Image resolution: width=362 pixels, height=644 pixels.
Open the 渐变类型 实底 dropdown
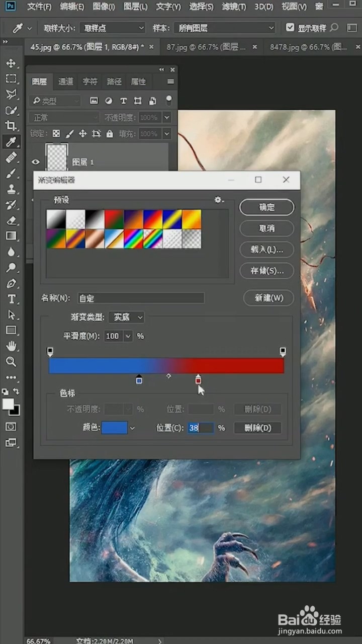click(x=126, y=317)
